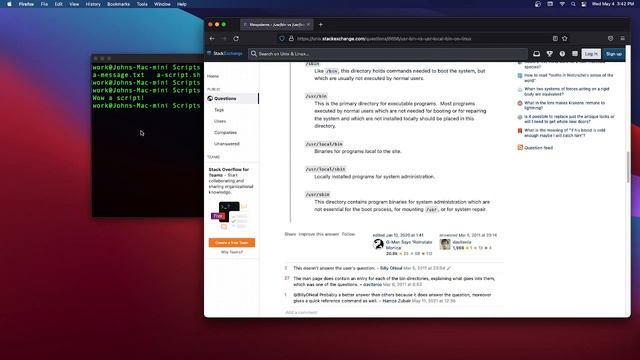
Task: Click the answerer's avatar image
Action: (445, 244)
